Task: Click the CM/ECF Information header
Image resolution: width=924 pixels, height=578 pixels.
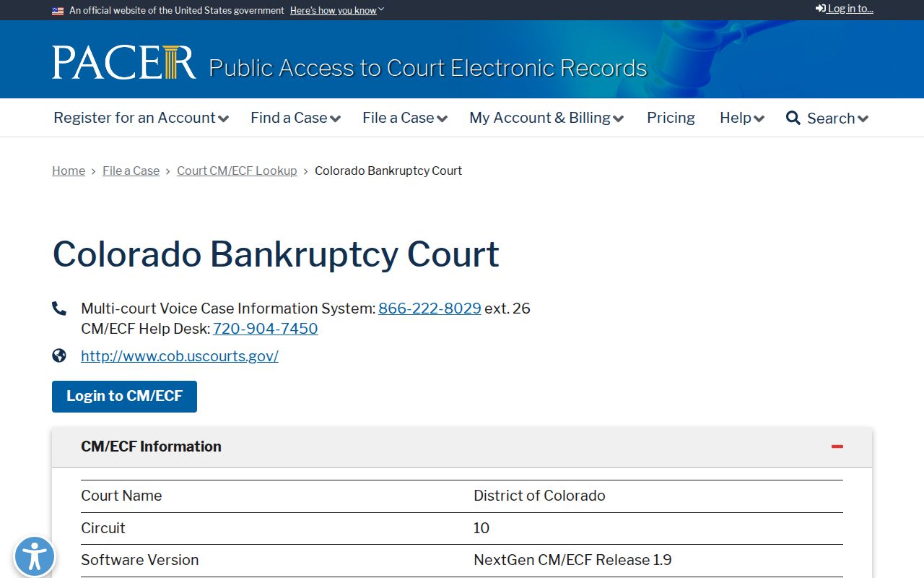Action: pos(462,447)
